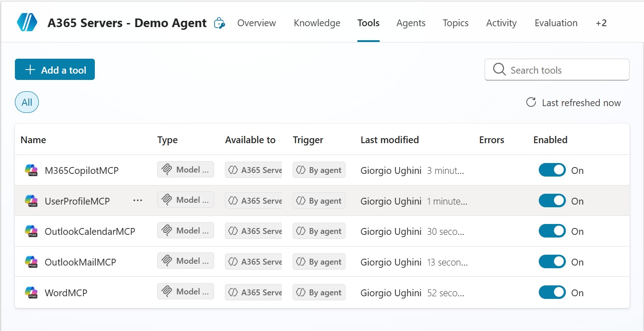Turn off the OutlookMailMCP toggle
Image resolution: width=644 pixels, height=331 pixels.
[552, 262]
